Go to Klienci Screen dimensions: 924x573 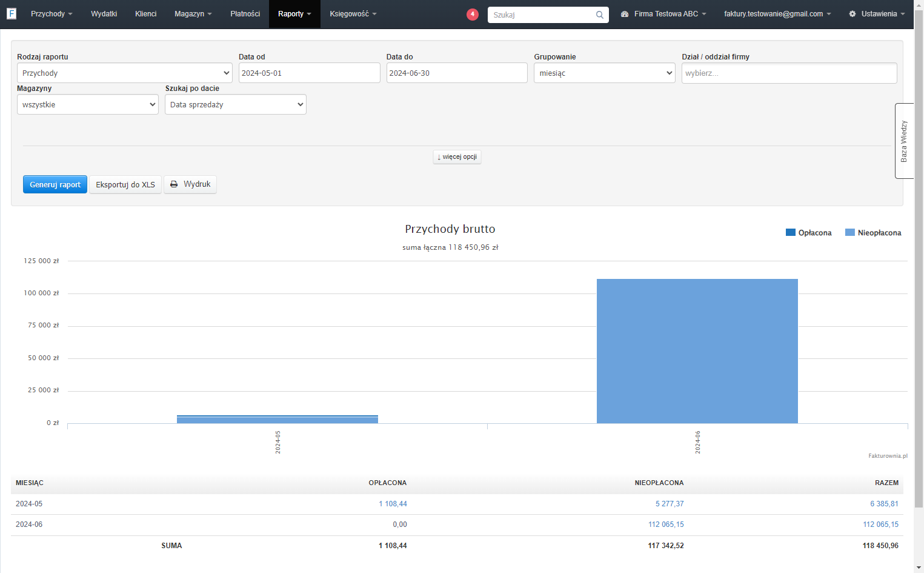pyautogui.click(x=145, y=14)
